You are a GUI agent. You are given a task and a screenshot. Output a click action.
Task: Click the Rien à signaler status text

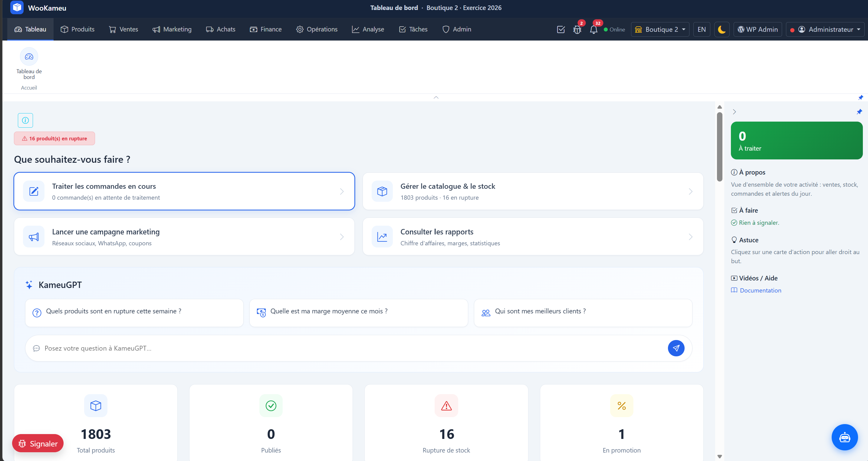point(755,223)
